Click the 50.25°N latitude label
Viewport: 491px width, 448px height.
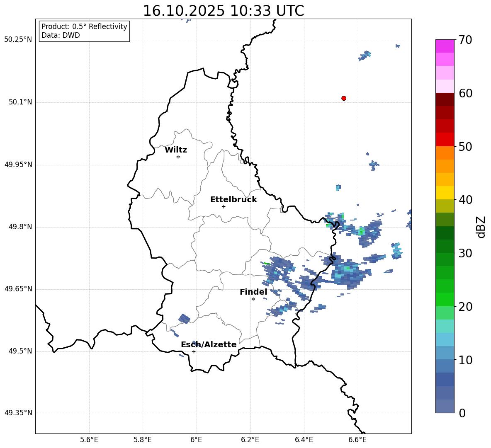coord(18,40)
